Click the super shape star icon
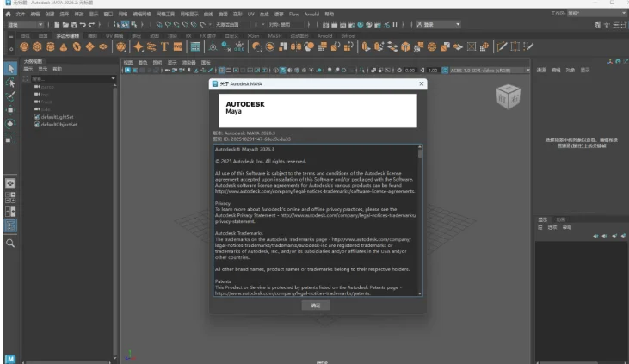 tap(139, 47)
